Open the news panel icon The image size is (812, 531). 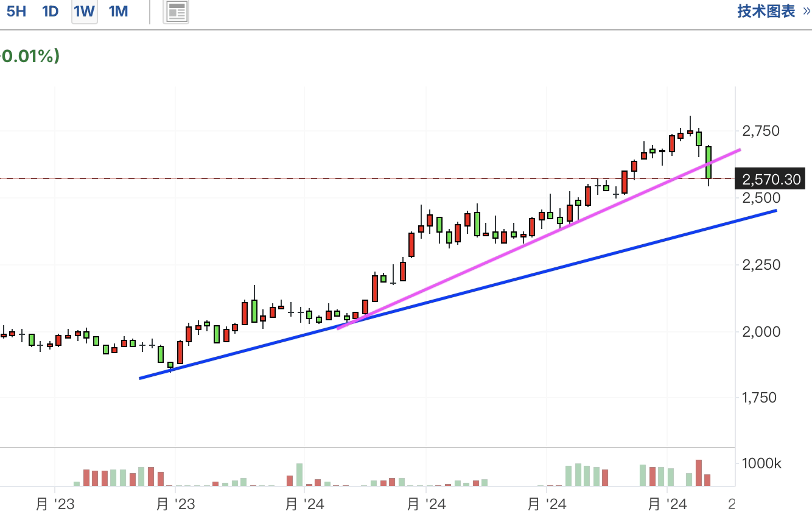click(x=177, y=12)
